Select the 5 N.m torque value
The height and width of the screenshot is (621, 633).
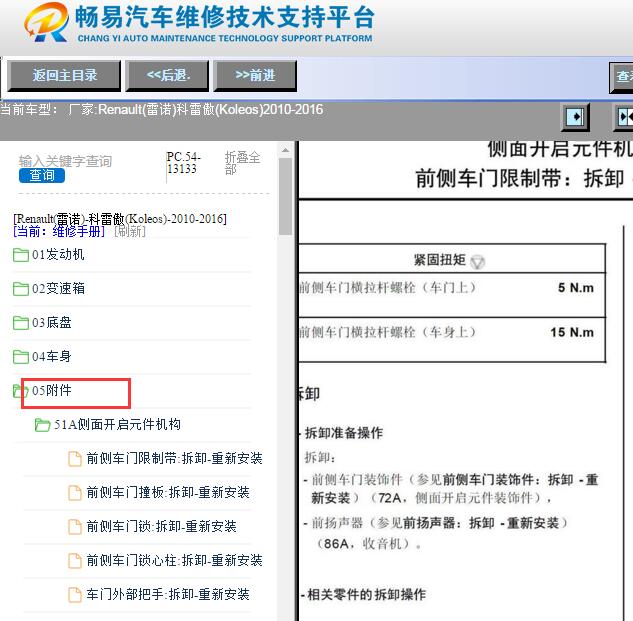coord(576,288)
